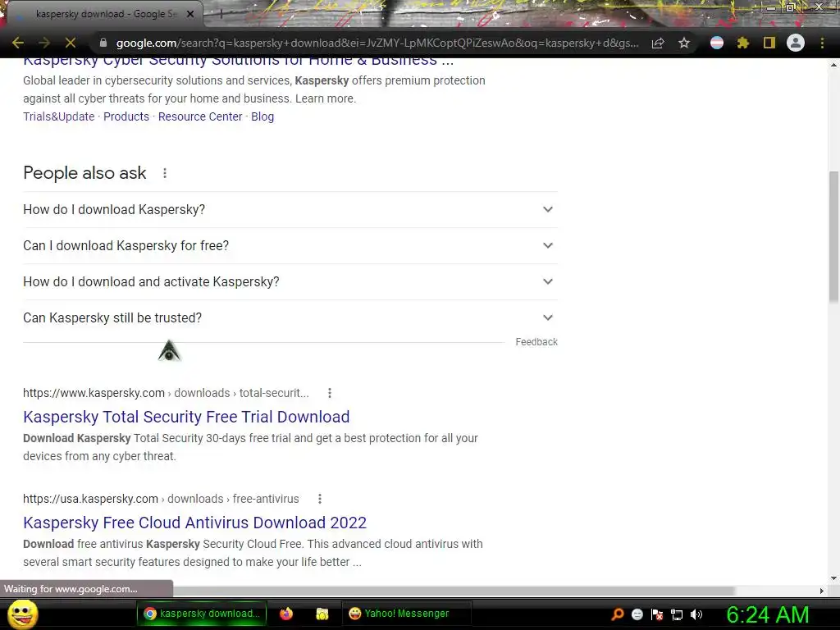Image resolution: width=840 pixels, height=630 pixels.
Task: Click the search magnifier tray icon
Action: (x=617, y=614)
